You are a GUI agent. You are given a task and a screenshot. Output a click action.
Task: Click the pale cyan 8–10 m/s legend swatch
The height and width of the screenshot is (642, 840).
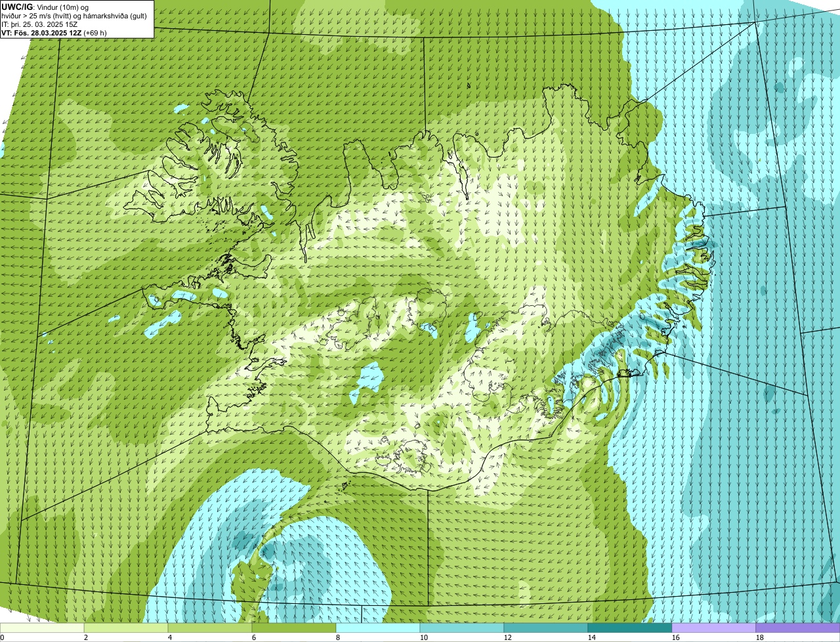point(378,628)
